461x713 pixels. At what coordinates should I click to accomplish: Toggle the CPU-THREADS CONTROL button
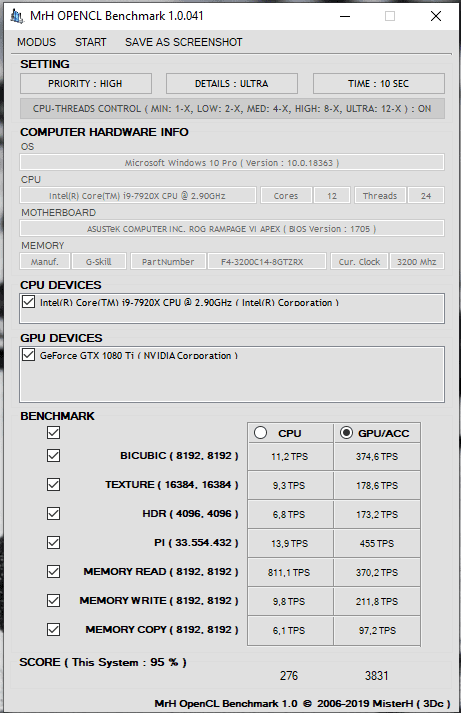point(232,109)
